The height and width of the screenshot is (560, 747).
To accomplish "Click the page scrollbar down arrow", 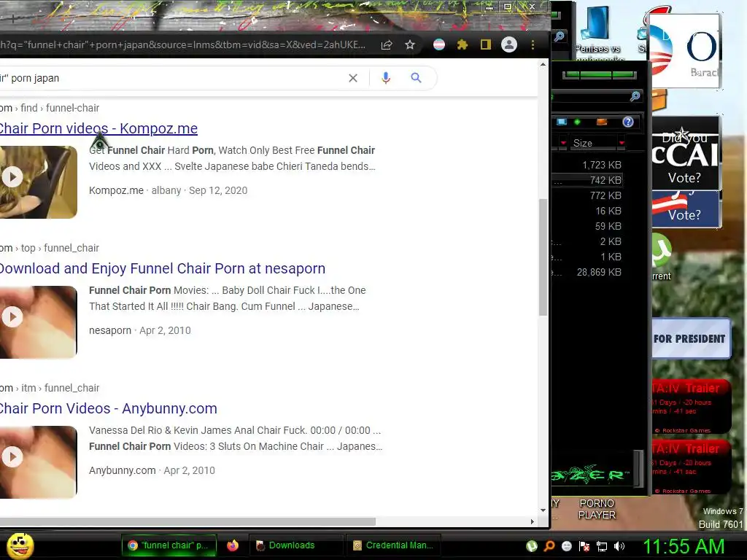I will [543, 510].
